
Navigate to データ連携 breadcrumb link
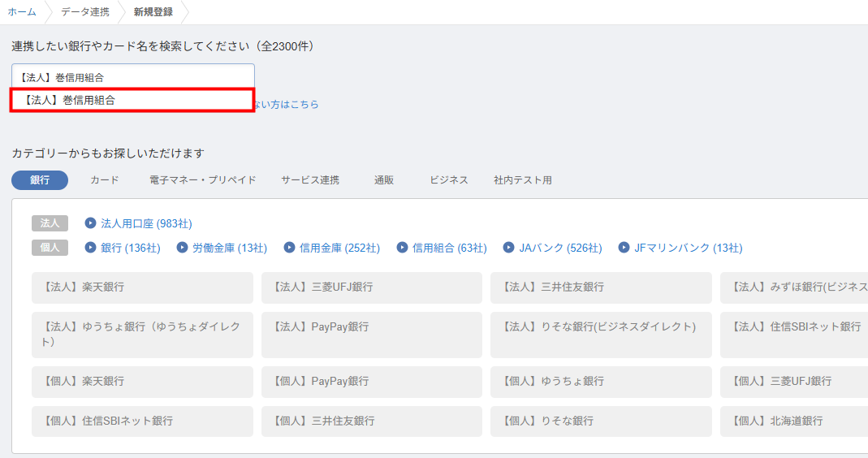[85, 12]
